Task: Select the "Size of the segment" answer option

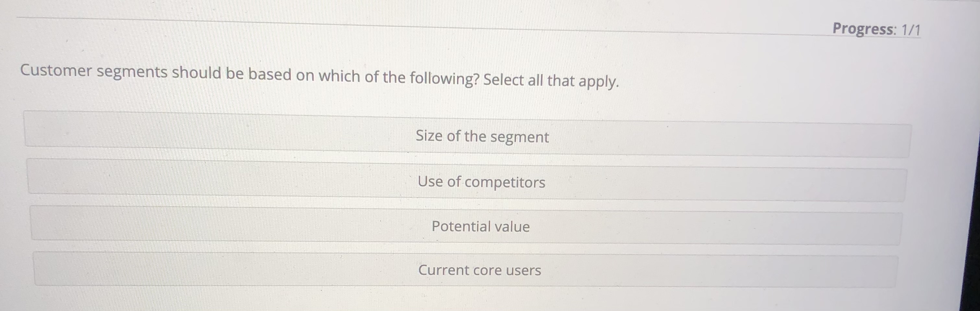Action: coord(483,137)
